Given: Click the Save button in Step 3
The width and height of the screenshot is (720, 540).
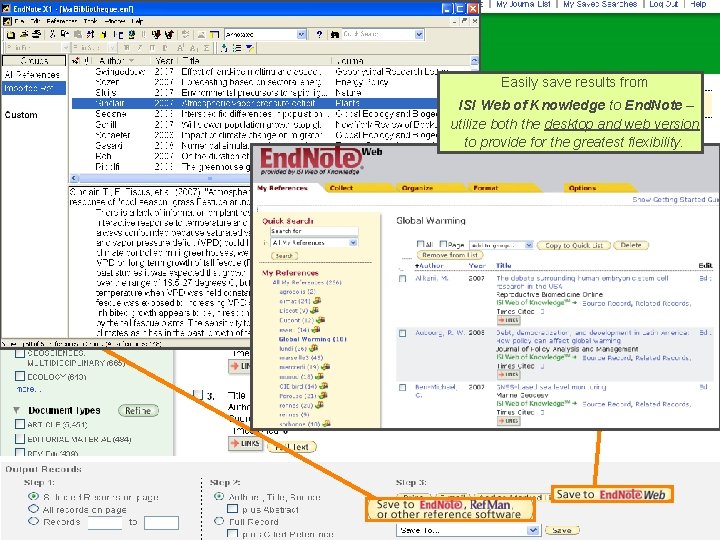Looking at the screenshot, I should [x=562, y=530].
